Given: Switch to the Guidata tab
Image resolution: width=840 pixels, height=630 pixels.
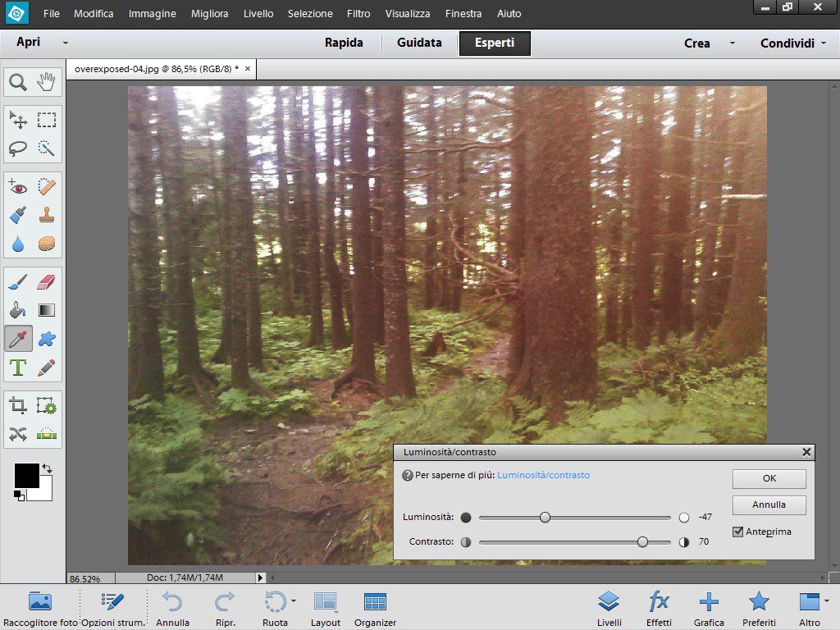Looking at the screenshot, I should point(419,43).
